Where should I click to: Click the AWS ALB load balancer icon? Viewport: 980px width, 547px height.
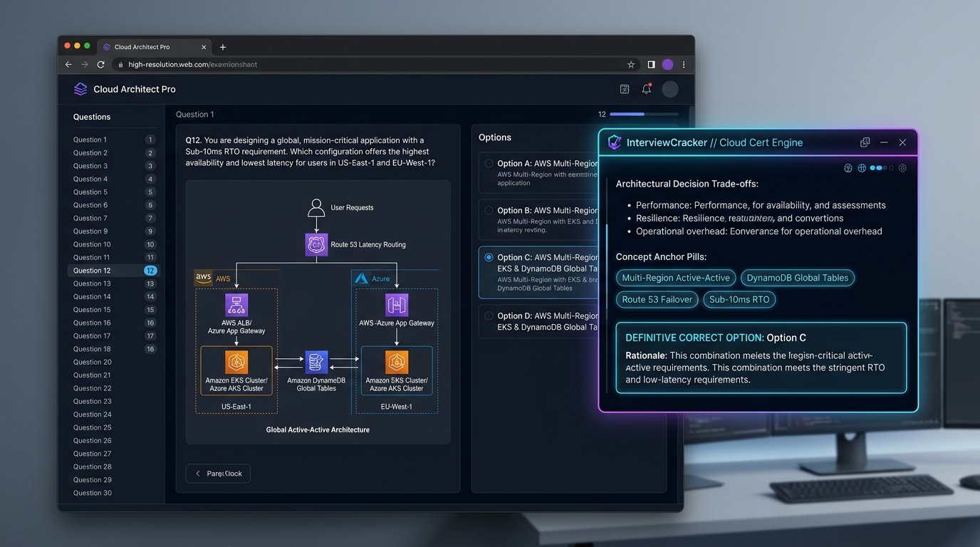click(x=236, y=306)
